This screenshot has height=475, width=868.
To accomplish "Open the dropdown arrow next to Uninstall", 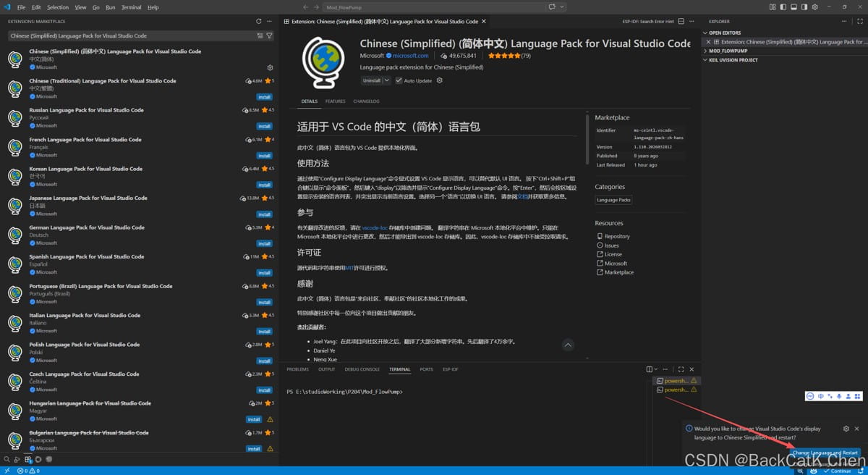I will pos(387,80).
